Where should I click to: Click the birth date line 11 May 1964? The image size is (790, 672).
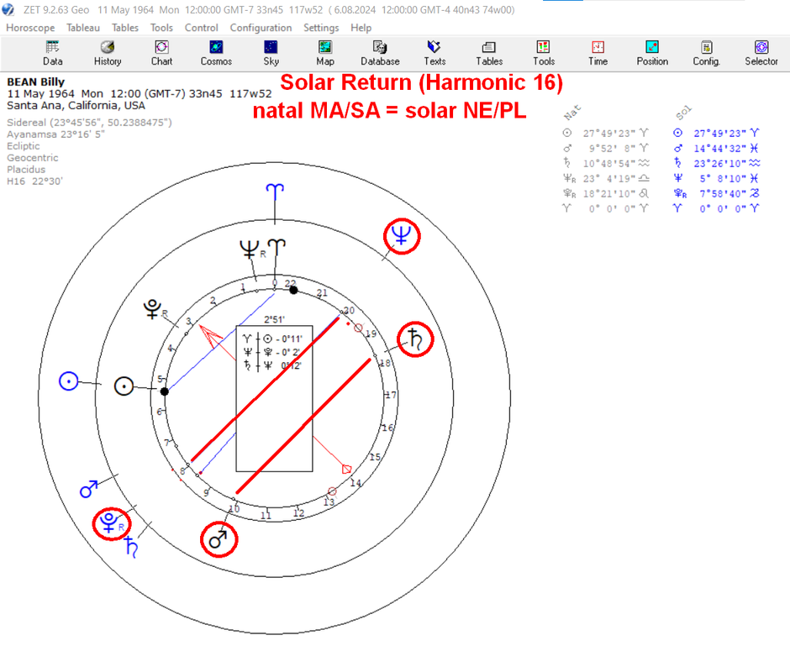click(139, 94)
